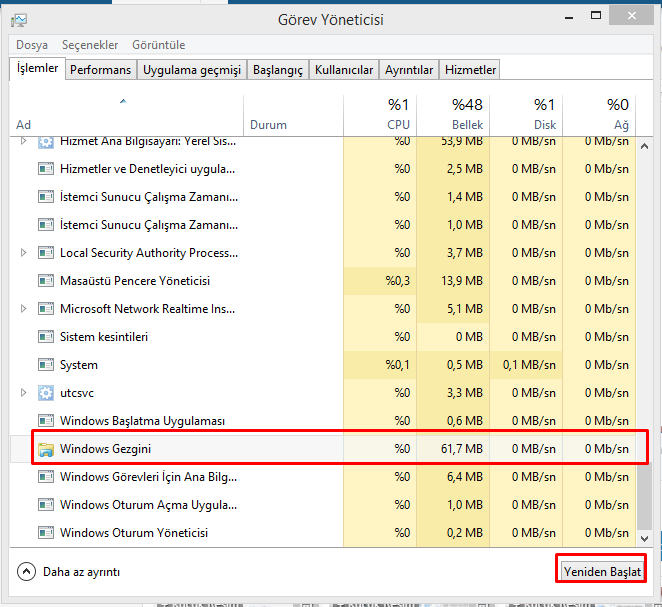
Task: Click the Hizmet Ana Bilgisayarı gear icon
Action: pos(46,142)
